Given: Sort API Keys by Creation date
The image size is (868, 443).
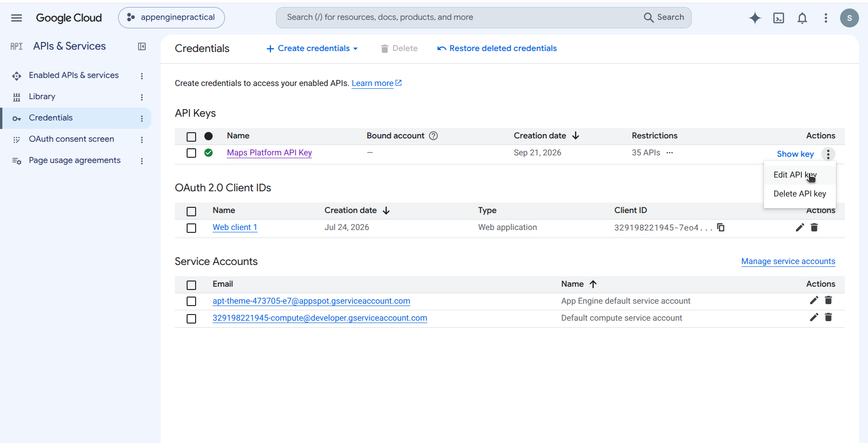Looking at the screenshot, I should tap(547, 136).
